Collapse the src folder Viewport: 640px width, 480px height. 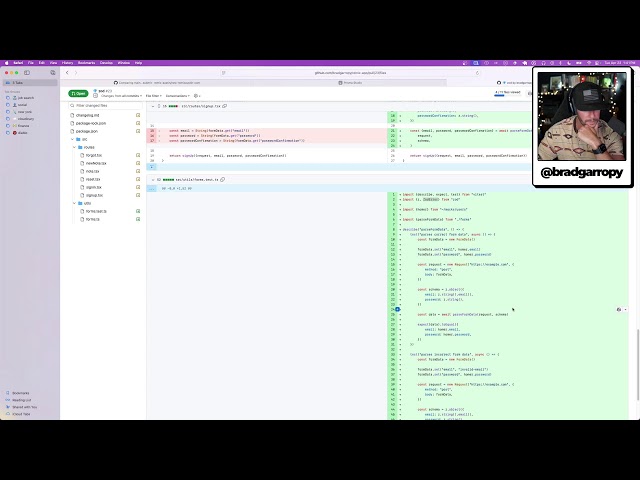tap(73, 139)
